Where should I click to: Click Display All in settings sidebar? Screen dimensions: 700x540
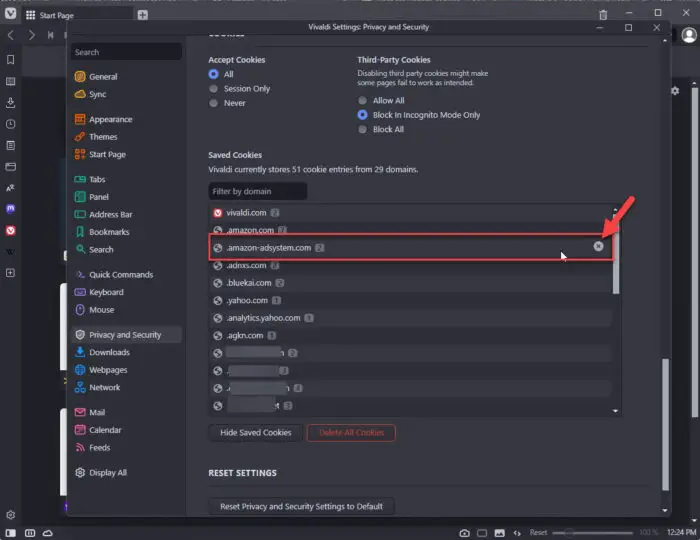click(x=126, y=473)
